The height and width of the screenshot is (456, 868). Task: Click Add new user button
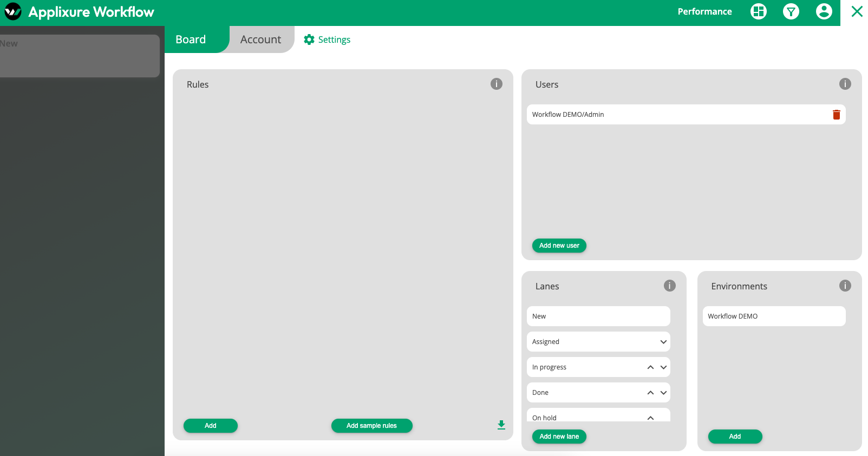click(559, 246)
